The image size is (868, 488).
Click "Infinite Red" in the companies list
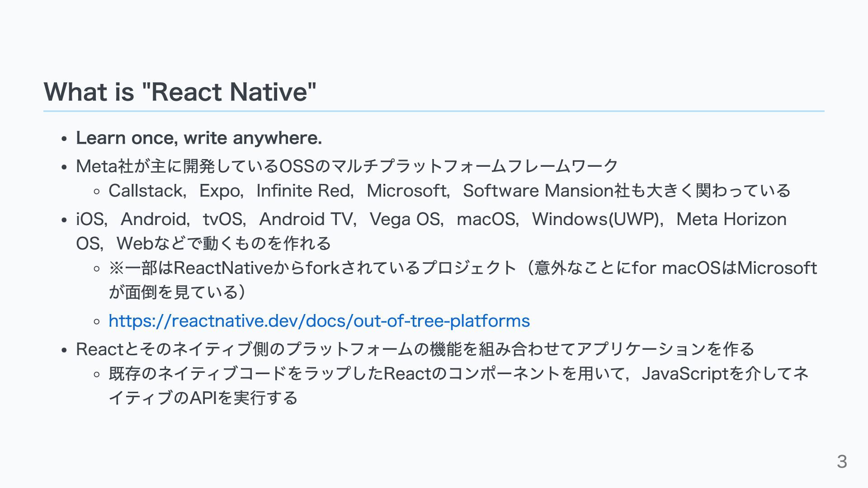304,191
